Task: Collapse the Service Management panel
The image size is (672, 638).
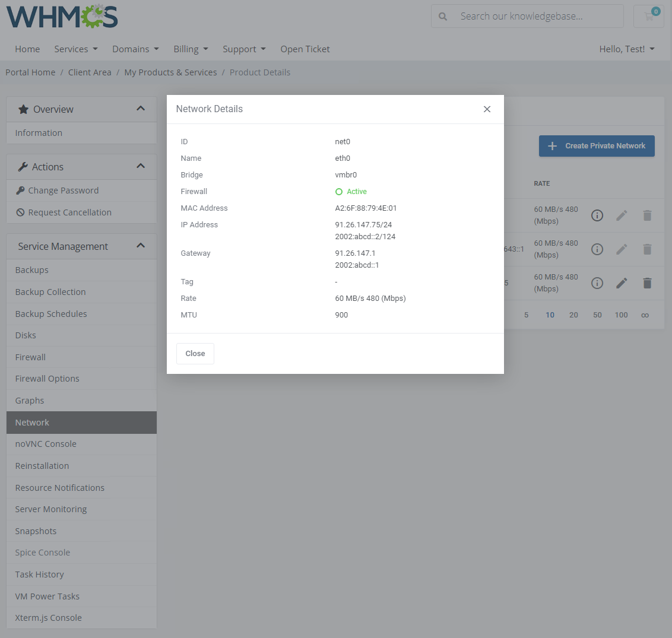Action: click(141, 245)
